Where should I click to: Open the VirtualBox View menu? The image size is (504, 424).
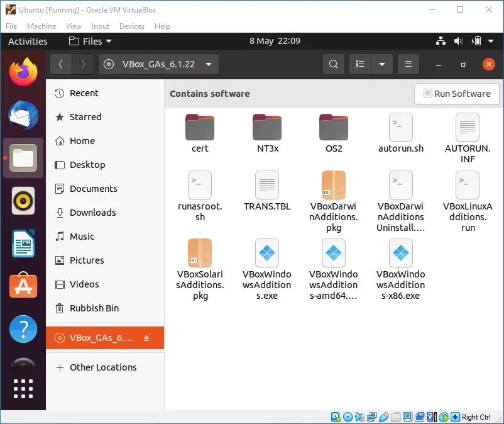click(x=74, y=26)
